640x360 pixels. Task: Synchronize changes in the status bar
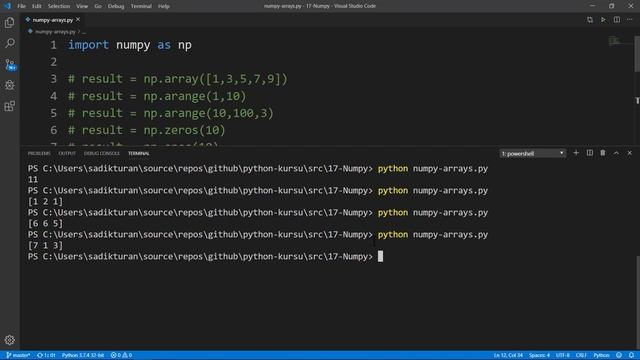(x=46, y=355)
